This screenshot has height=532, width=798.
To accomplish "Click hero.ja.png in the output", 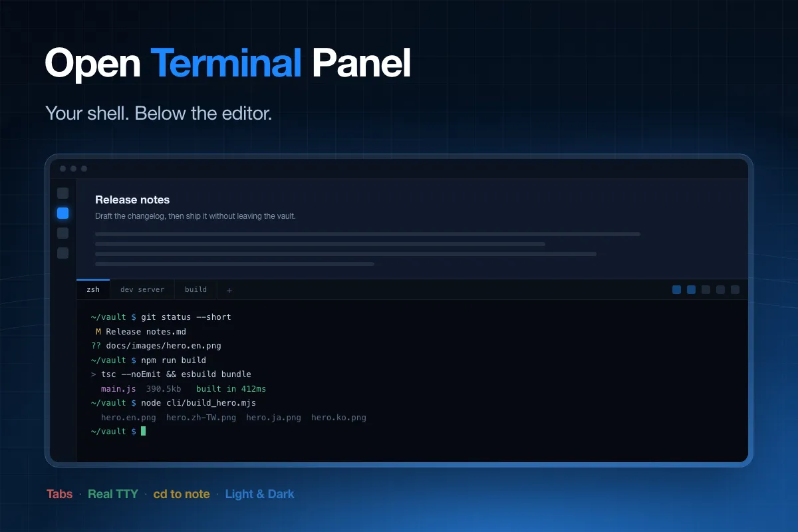I will tap(273, 418).
